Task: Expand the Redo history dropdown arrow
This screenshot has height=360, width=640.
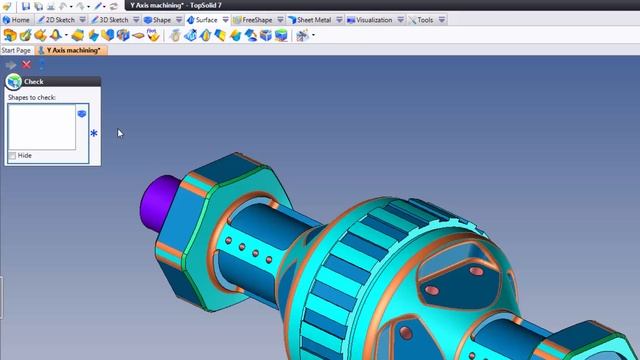Action: [x=89, y=7]
